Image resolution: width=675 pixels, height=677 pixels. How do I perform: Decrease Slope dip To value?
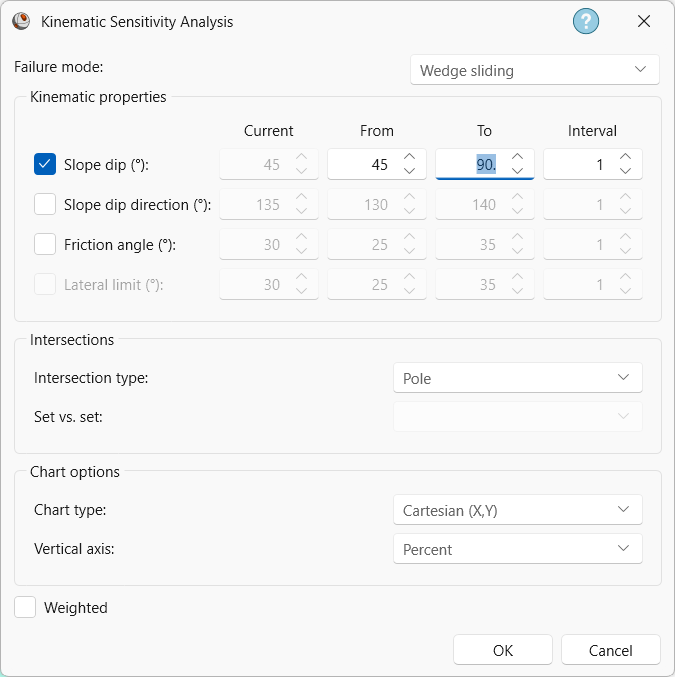tap(517, 171)
